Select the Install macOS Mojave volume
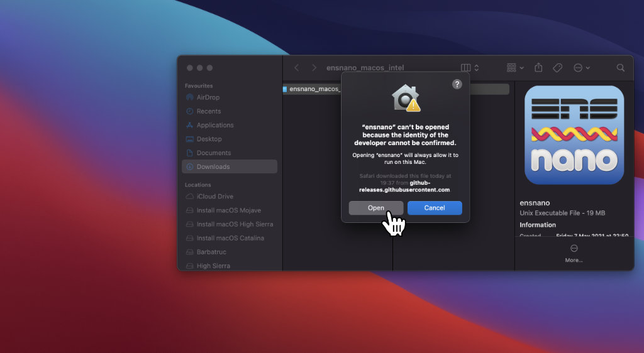The height and width of the screenshot is (353, 644). [x=230, y=210]
